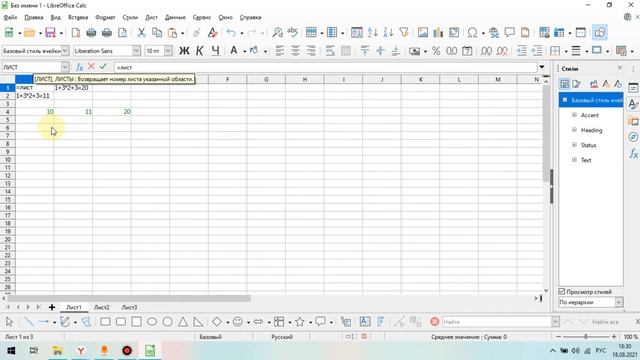Screen dimensions: 640x360
Task: Open background color picker
Action: [x=254, y=51]
